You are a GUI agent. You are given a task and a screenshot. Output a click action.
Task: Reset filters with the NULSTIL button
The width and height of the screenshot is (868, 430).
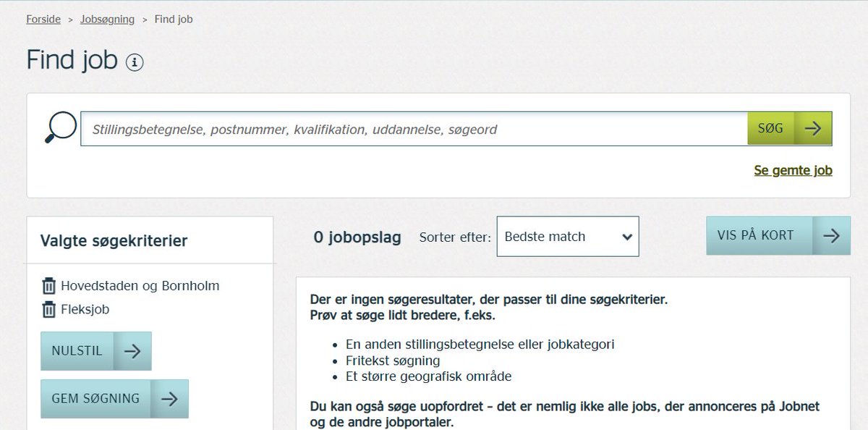(x=77, y=350)
